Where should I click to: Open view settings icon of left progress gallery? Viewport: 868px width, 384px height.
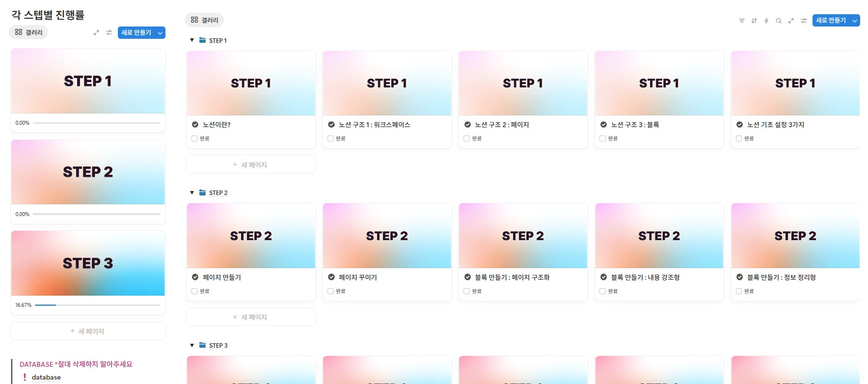[109, 32]
